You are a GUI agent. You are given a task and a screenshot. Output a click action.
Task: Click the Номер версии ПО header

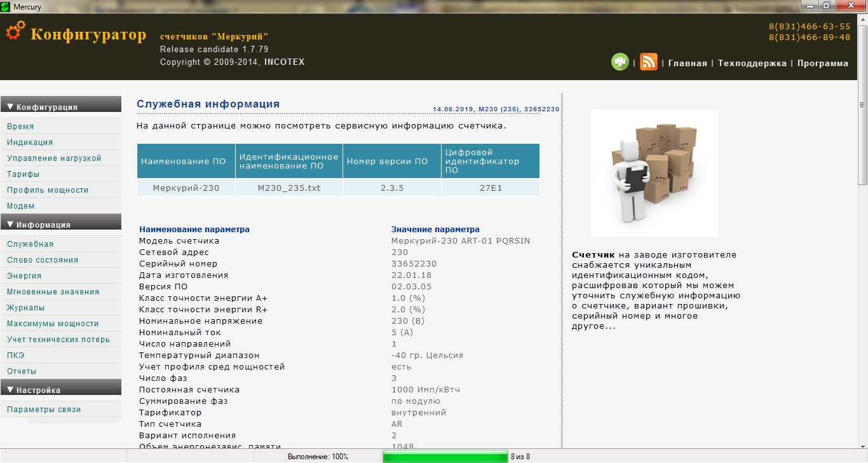click(392, 161)
